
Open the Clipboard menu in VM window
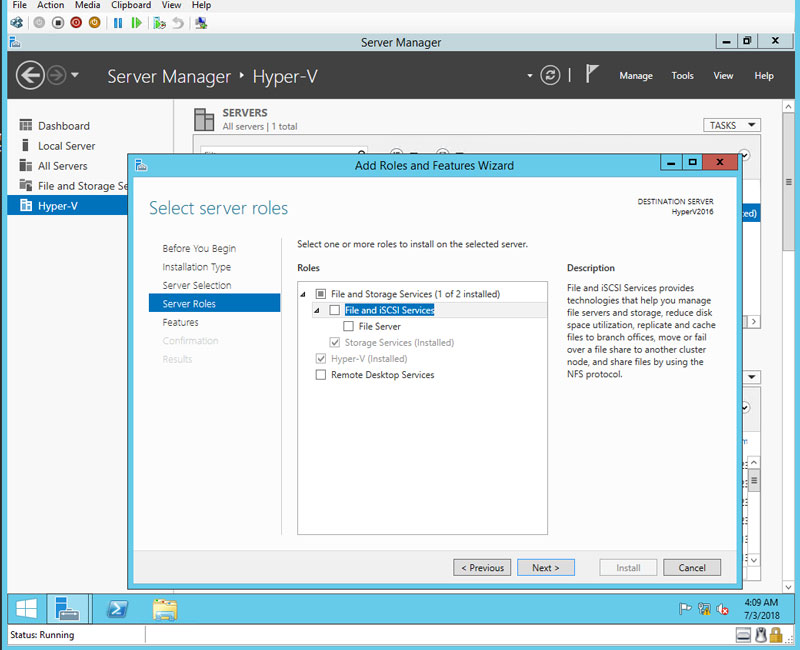point(130,5)
